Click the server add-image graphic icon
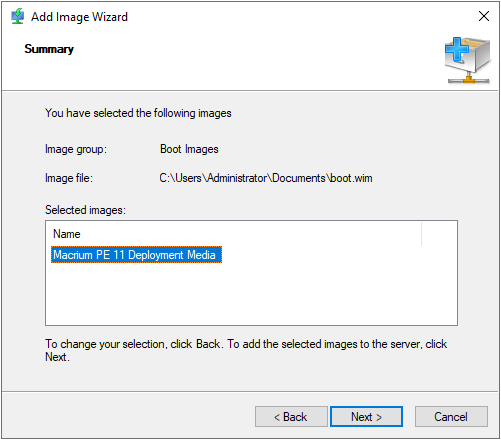 (x=468, y=60)
